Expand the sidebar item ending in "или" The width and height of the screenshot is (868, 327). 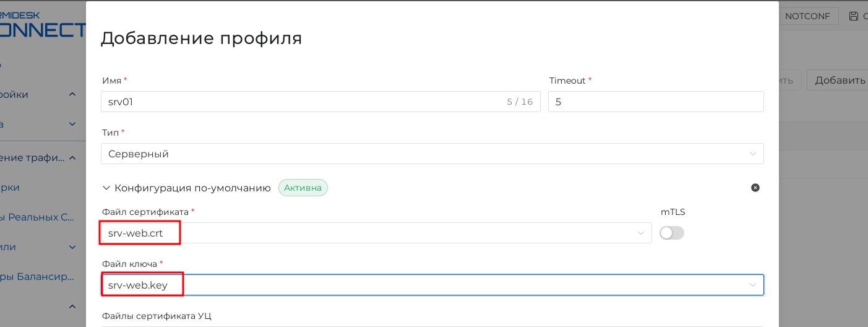tap(72, 246)
